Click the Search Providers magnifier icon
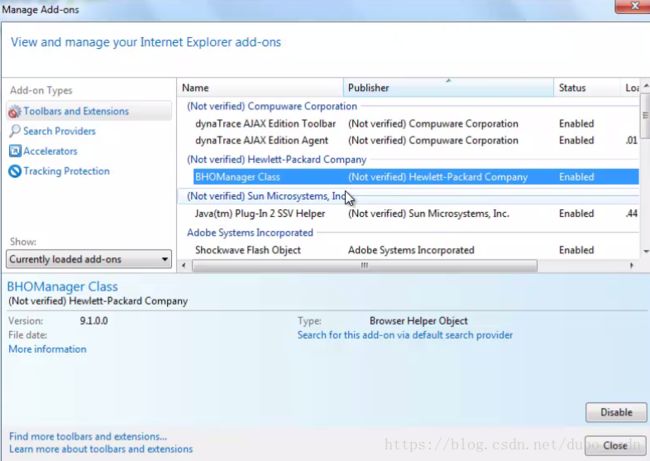This screenshot has width=650, height=461. (x=15, y=131)
